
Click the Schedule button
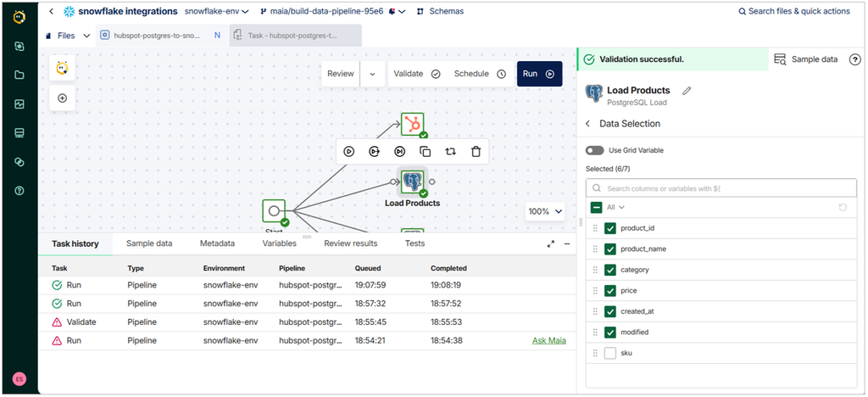(x=480, y=74)
